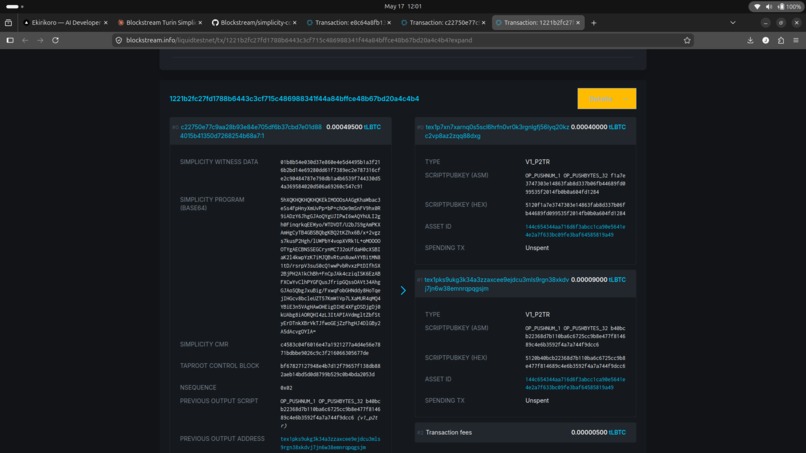Screen dimensions: 806x453
Task: Expand the list all tabs dropdown
Action: (x=733, y=23)
